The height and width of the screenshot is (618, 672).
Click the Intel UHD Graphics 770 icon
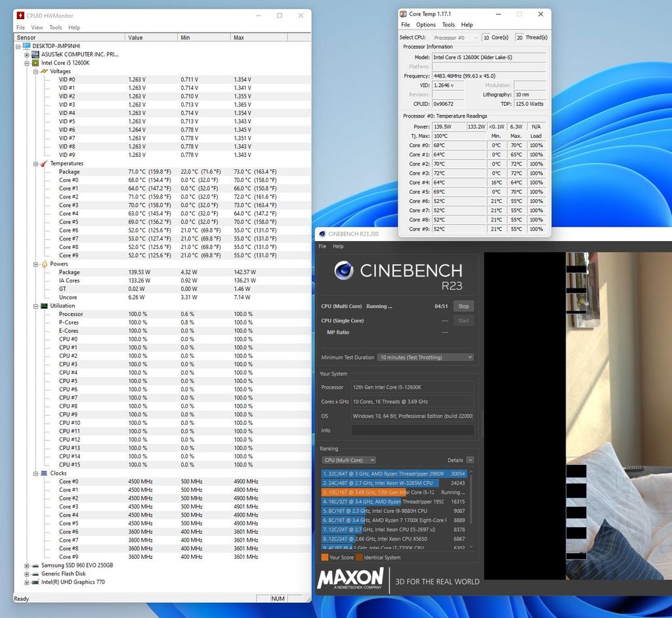pyautogui.click(x=35, y=582)
